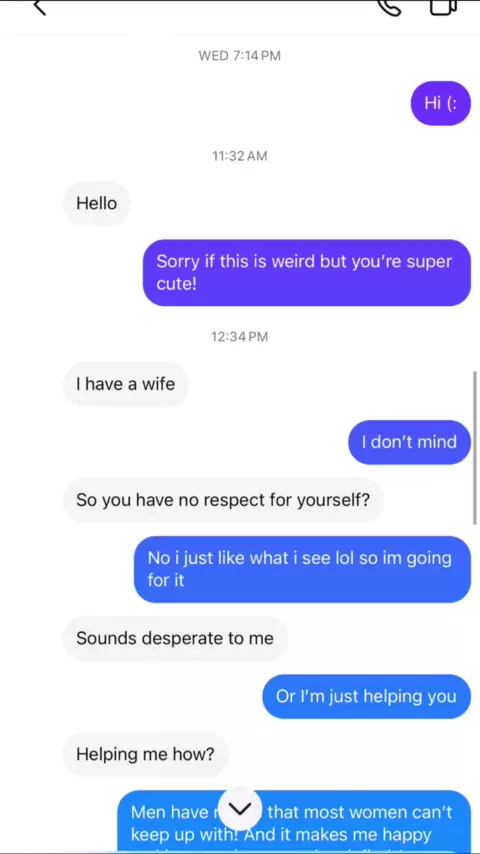This screenshot has height=854, width=480.
Task: Tap the "Helping me how?" message
Action: [x=145, y=754]
